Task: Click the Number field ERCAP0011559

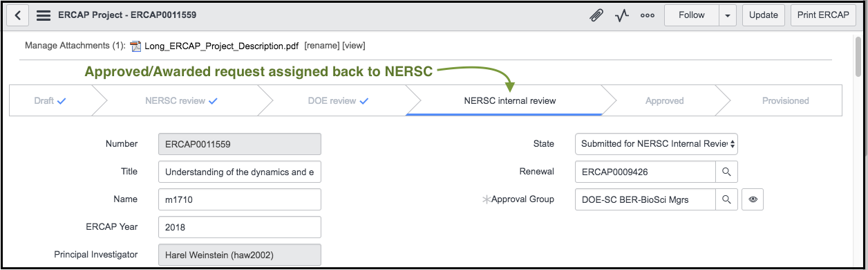Action: [240, 144]
